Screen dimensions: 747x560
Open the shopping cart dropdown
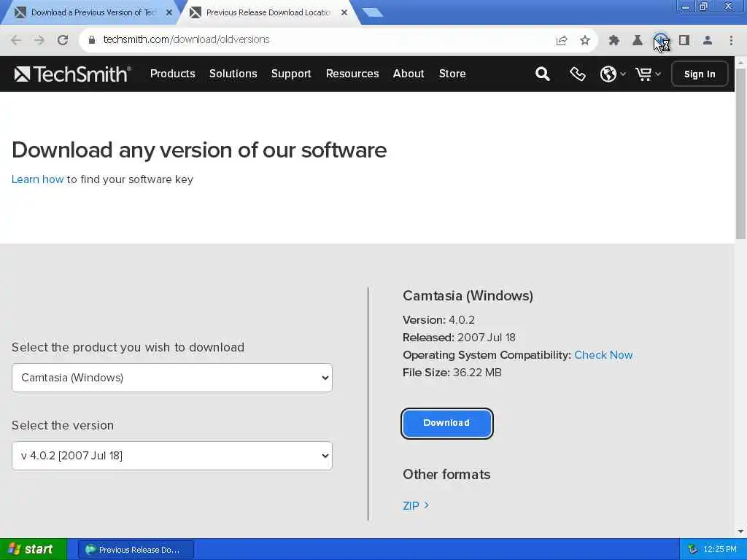[648, 74]
